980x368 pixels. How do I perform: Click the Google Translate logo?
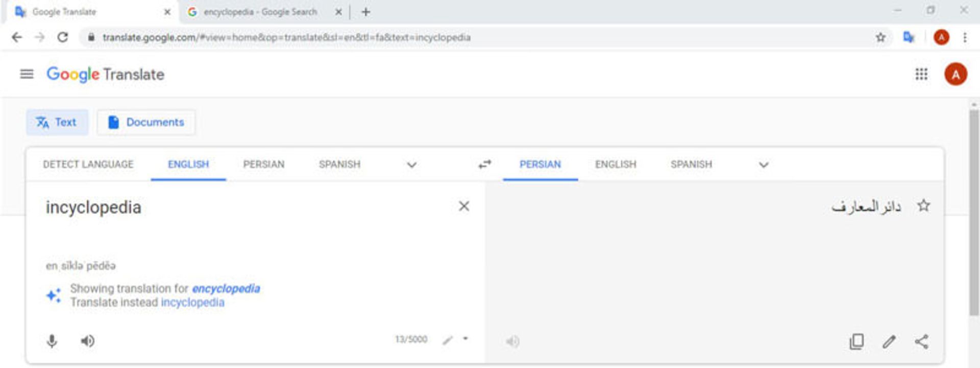point(106,75)
